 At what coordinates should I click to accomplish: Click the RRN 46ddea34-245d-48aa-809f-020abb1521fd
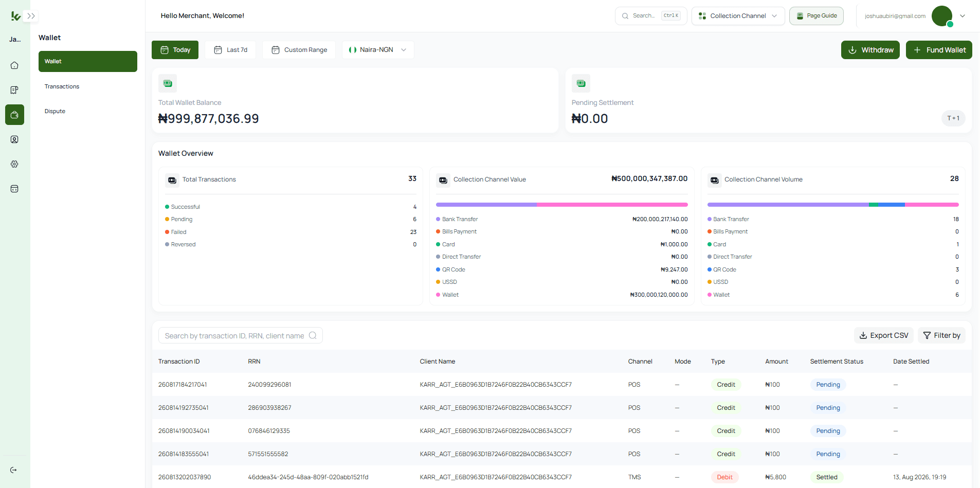[308, 477]
